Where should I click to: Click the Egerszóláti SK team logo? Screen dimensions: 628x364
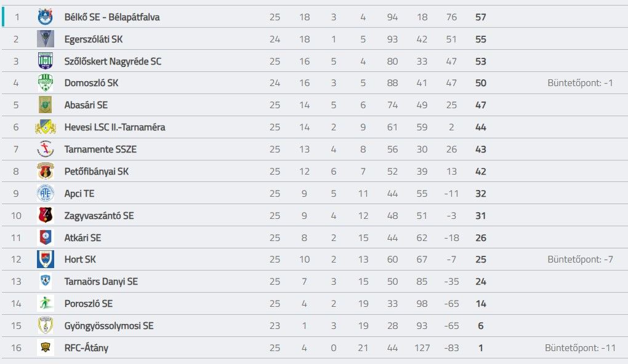click(x=46, y=39)
